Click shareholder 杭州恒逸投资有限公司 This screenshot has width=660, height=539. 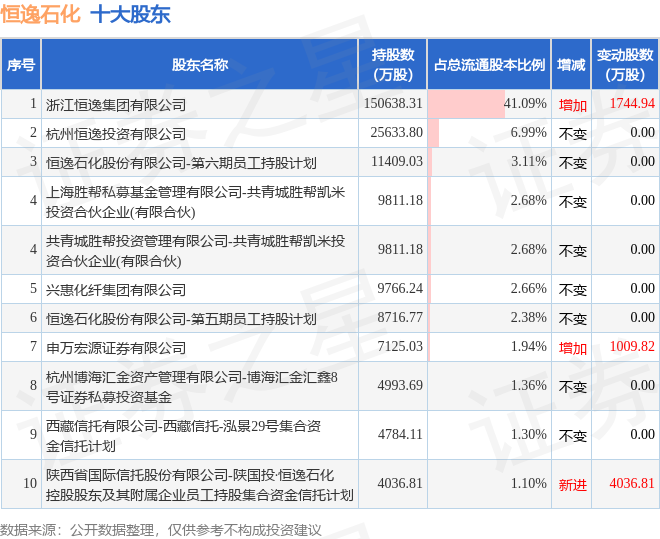pos(116,133)
